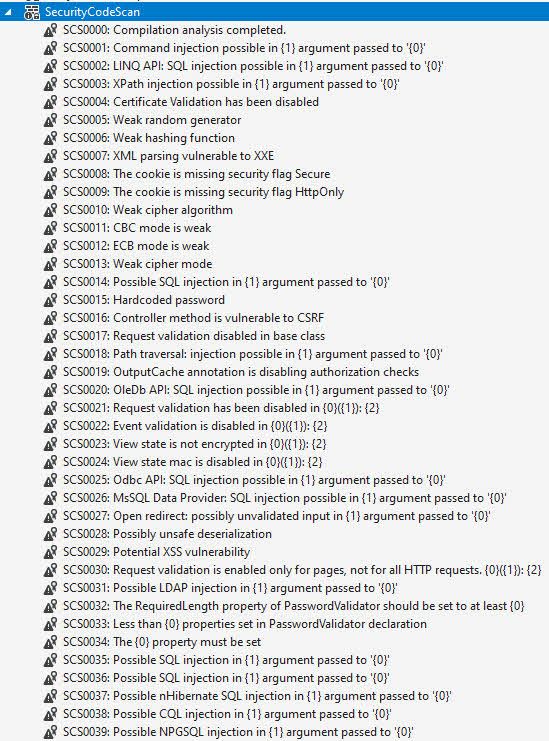Click the icon beside SCS0010 Weak cipher algorithm
Screen dimensions: 549x741
tap(50, 210)
